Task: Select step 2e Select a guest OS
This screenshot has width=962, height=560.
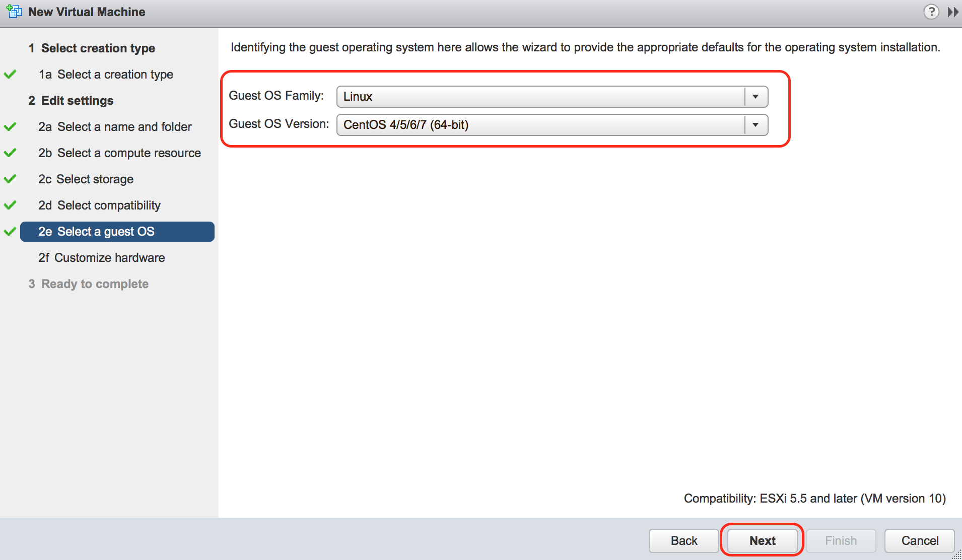Action: (117, 232)
